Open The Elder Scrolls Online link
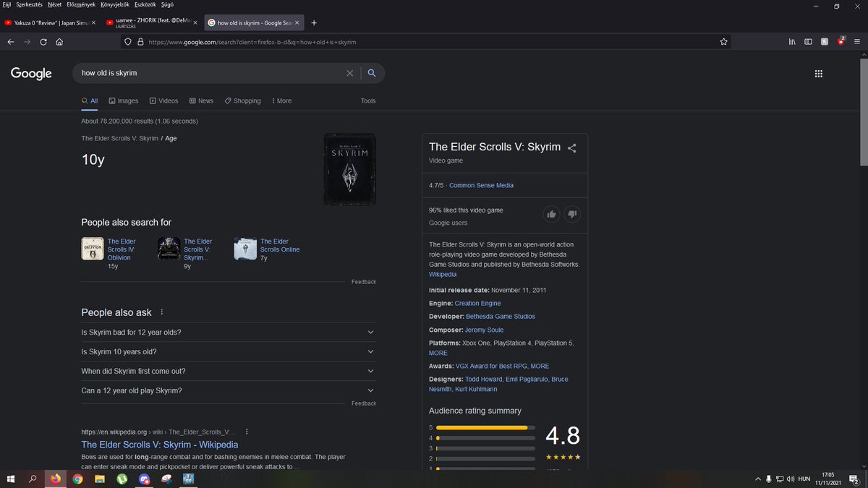 280,245
